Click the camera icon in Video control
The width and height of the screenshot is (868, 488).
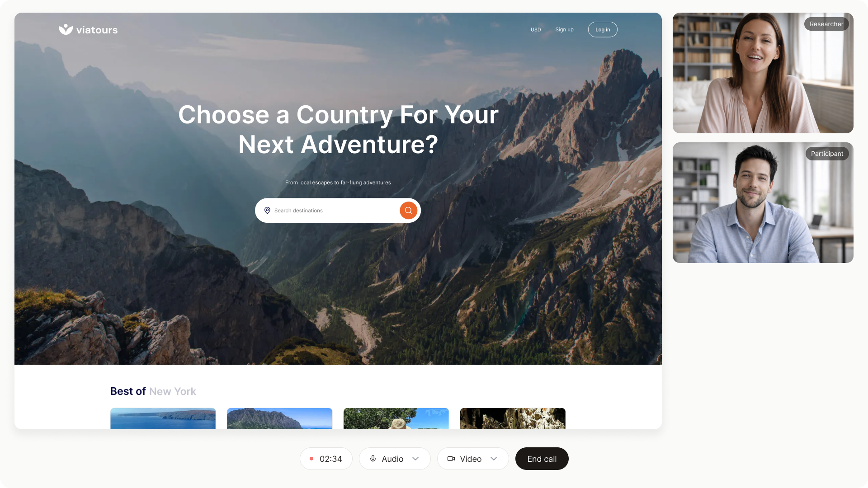451,459
